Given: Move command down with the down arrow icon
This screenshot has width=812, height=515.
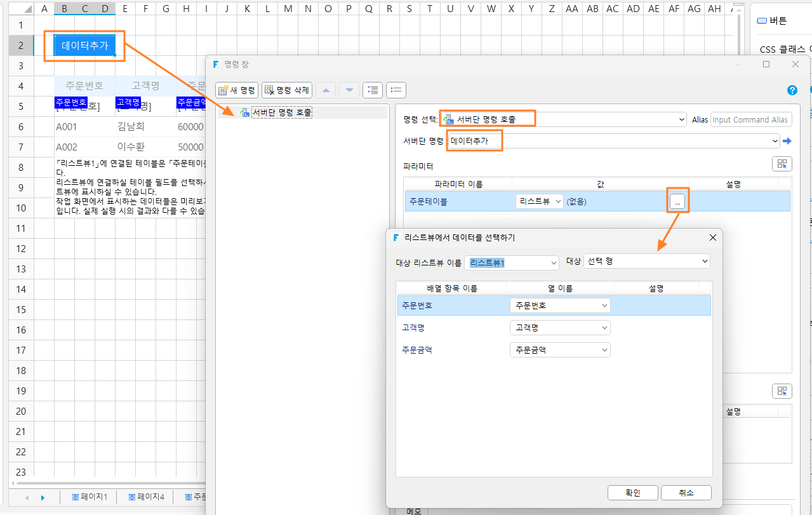Looking at the screenshot, I should pyautogui.click(x=349, y=90).
